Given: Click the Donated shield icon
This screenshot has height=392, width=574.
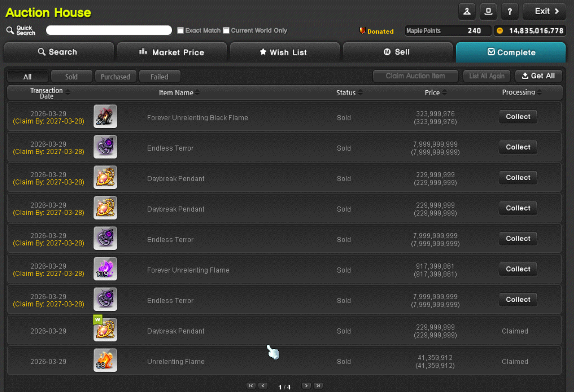Looking at the screenshot, I should click(x=362, y=31).
